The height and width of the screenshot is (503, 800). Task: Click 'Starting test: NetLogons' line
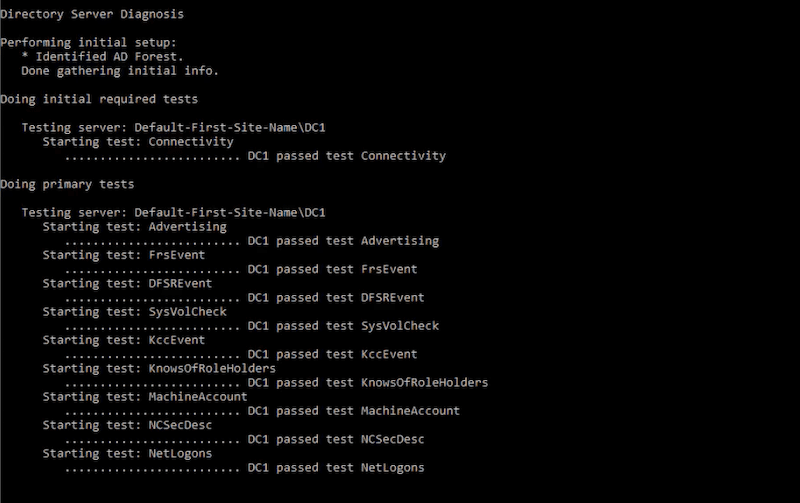127,453
